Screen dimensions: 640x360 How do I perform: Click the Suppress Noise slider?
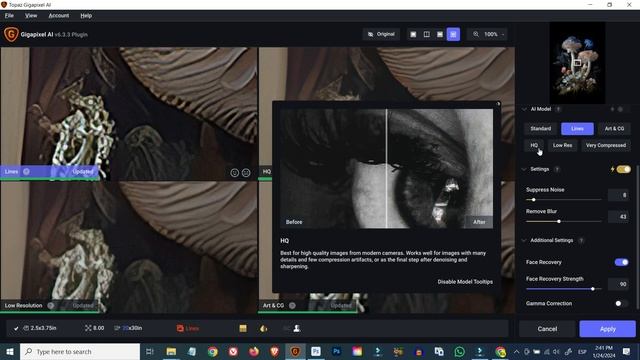click(x=564, y=200)
